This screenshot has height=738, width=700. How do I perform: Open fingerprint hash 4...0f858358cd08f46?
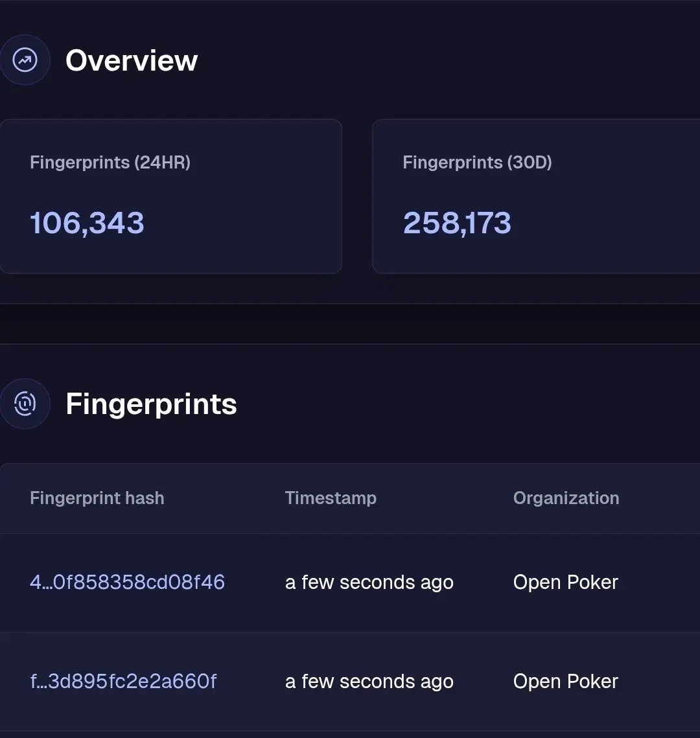[x=127, y=582]
